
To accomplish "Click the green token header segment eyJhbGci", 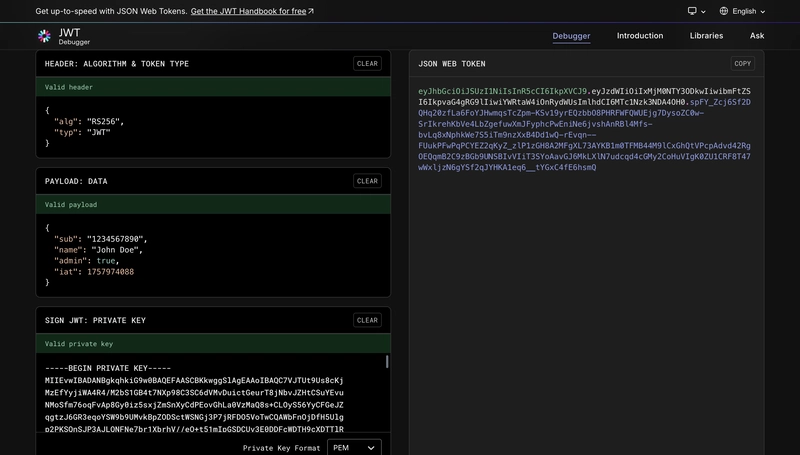I will pyautogui.click(x=503, y=91).
